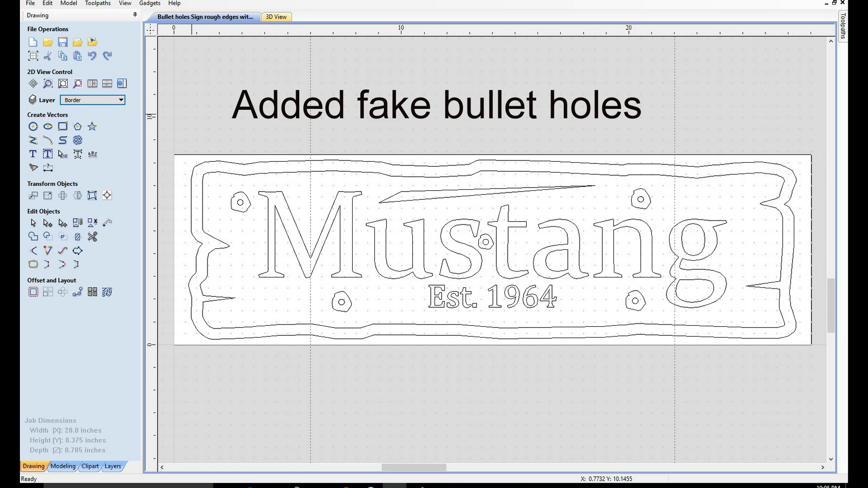Click the Group Selected Objects icon

click(x=78, y=223)
